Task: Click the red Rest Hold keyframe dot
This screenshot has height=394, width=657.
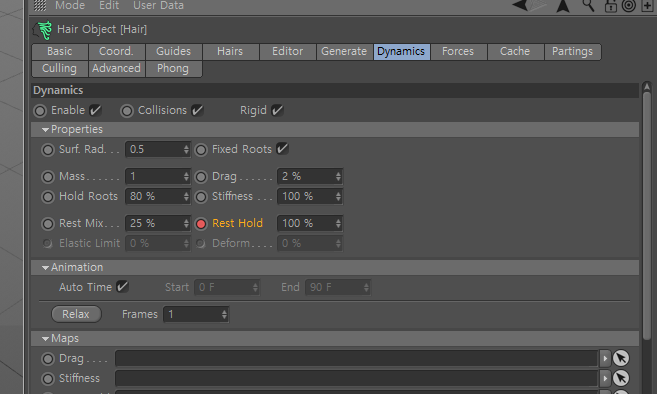Action: tap(201, 224)
